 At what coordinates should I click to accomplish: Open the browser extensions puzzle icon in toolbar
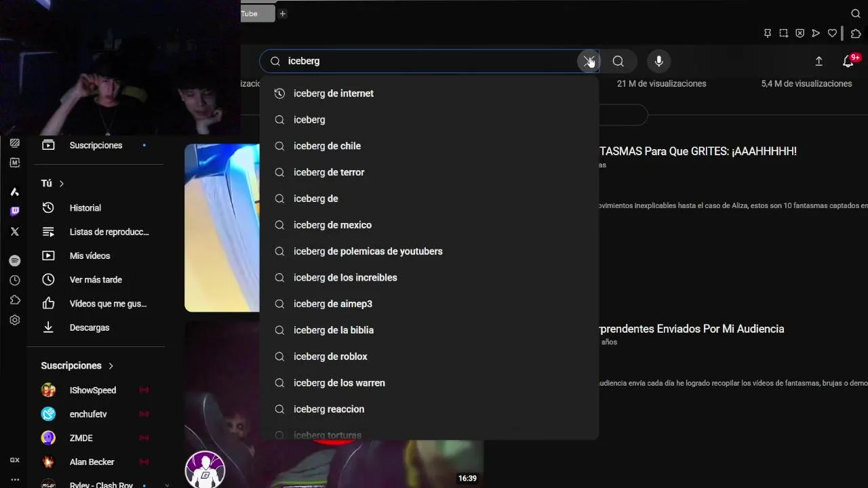coord(856,33)
